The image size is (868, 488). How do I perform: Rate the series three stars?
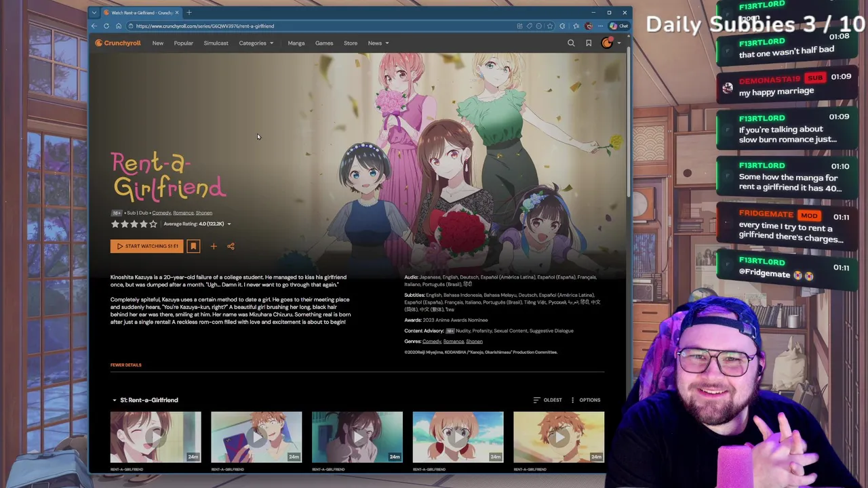click(134, 224)
